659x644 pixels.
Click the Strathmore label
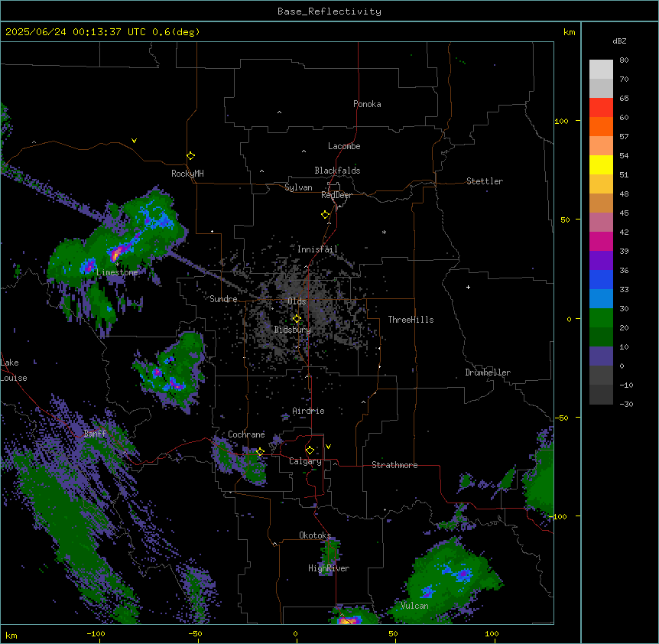pyautogui.click(x=394, y=465)
